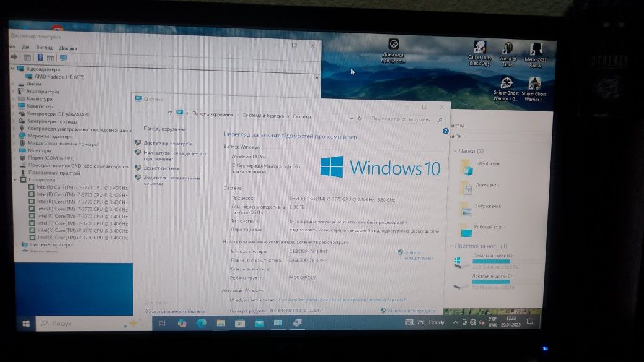Image resolution: width=644 pixels, height=362 pixels.
Task: Click the taskbar Пошук search box
Action: click(94, 324)
